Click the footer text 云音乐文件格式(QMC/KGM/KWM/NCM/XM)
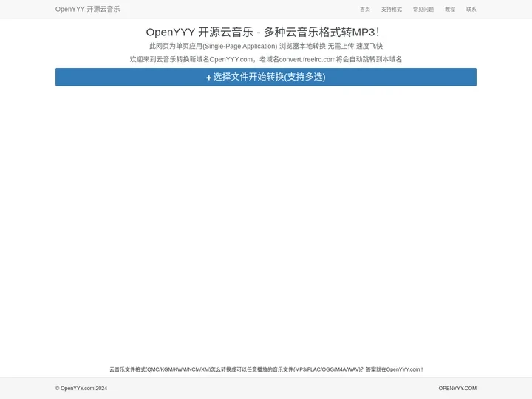Screen dimensions: 532x399 point(160,369)
